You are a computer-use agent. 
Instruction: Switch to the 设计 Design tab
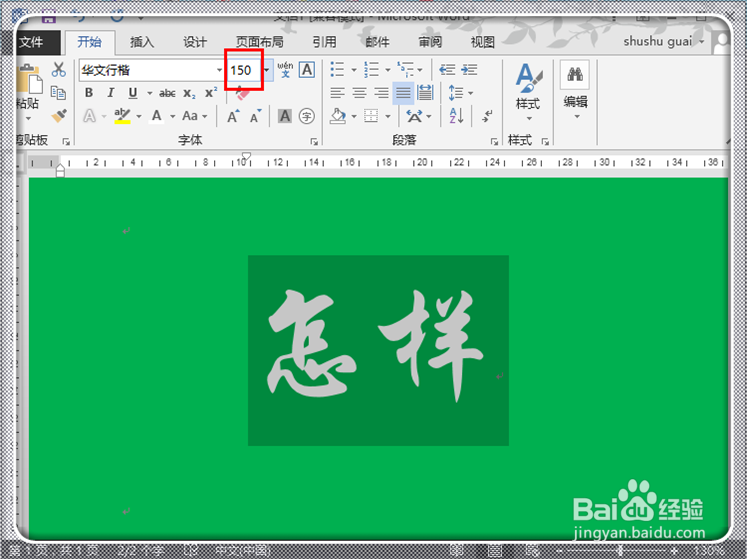point(195,42)
